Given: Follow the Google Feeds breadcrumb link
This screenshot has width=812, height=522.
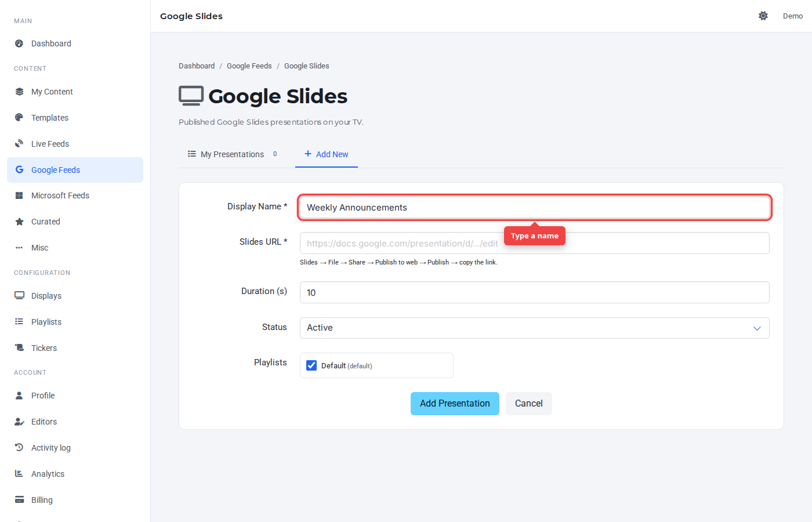Looking at the screenshot, I should pos(249,66).
